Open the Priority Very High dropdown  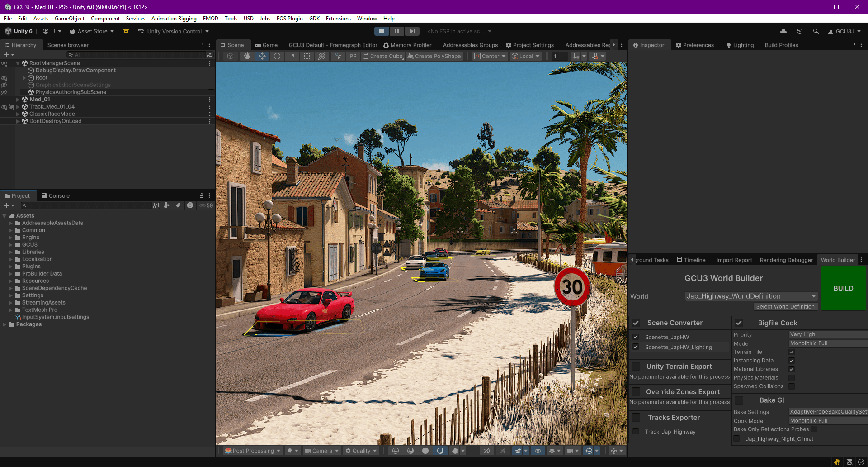pyautogui.click(x=828, y=334)
